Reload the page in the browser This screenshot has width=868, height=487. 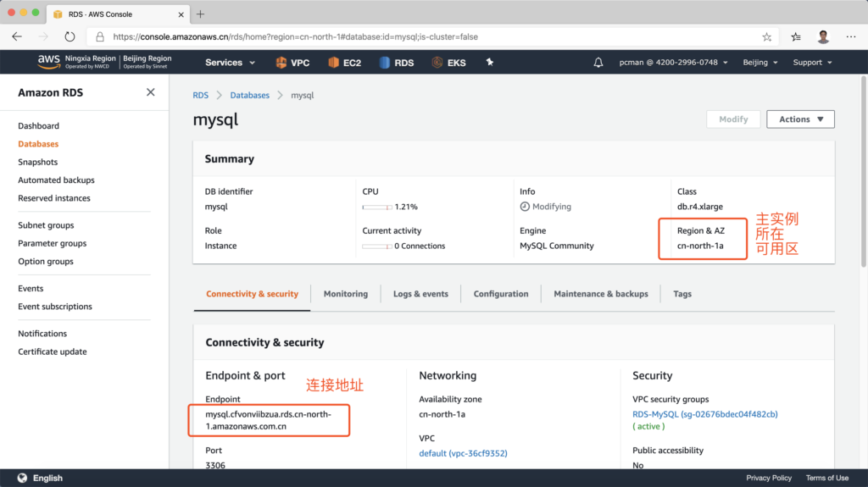point(70,37)
